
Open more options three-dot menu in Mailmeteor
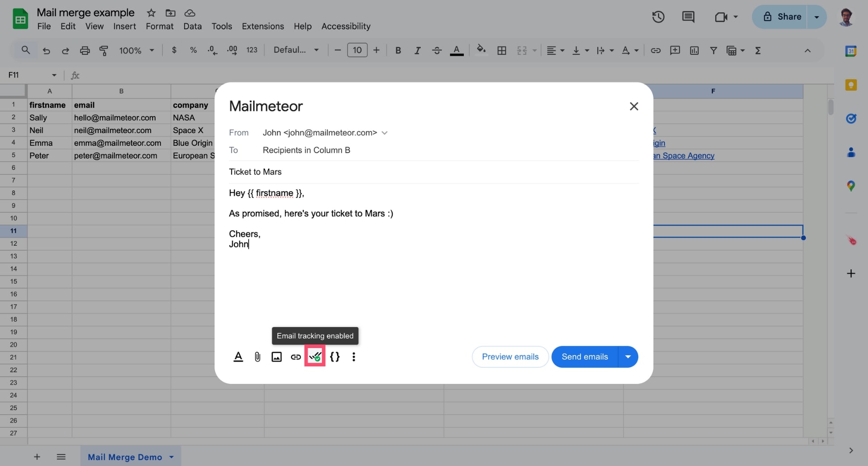coord(354,357)
